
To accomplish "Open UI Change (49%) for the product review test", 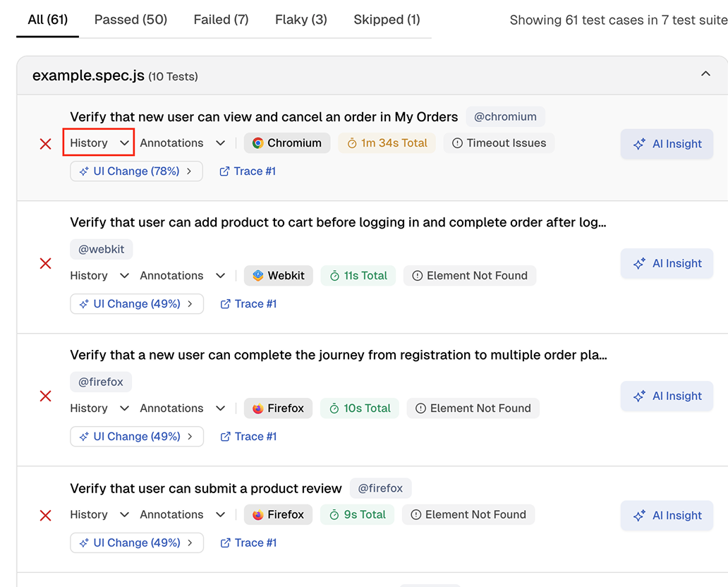I will 137,543.
